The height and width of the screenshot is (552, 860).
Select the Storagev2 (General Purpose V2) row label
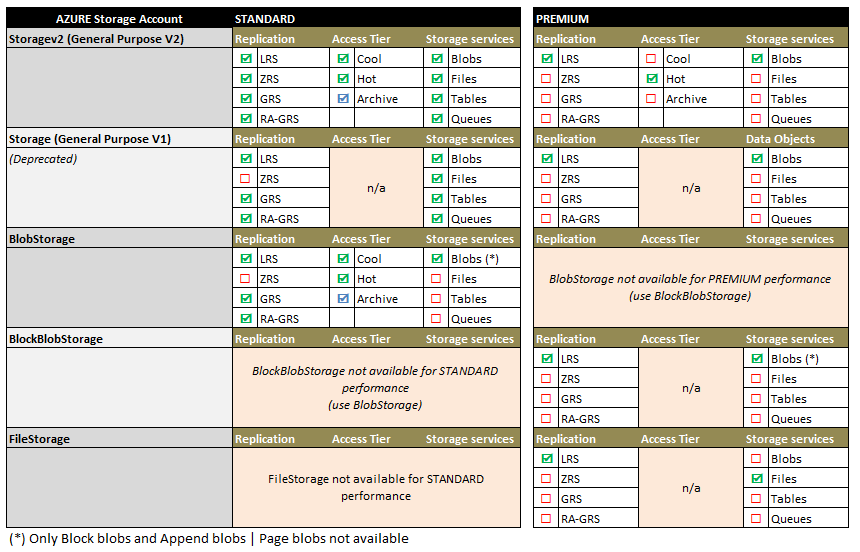click(x=95, y=38)
